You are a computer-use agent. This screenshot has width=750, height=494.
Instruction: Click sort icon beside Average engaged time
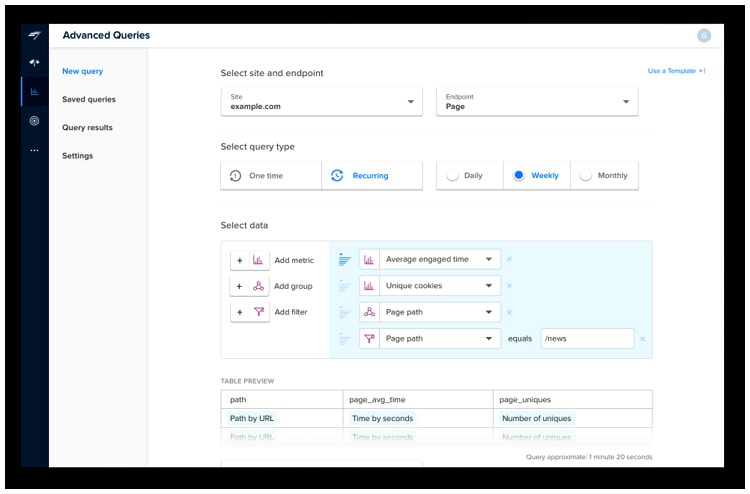click(x=344, y=259)
